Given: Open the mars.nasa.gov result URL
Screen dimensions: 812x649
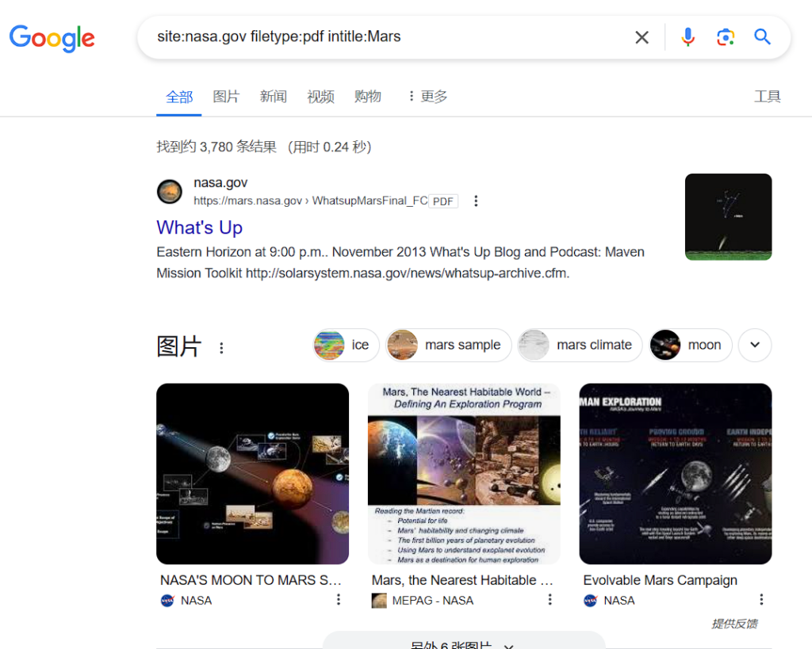Looking at the screenshot, I should coord(311,200).
